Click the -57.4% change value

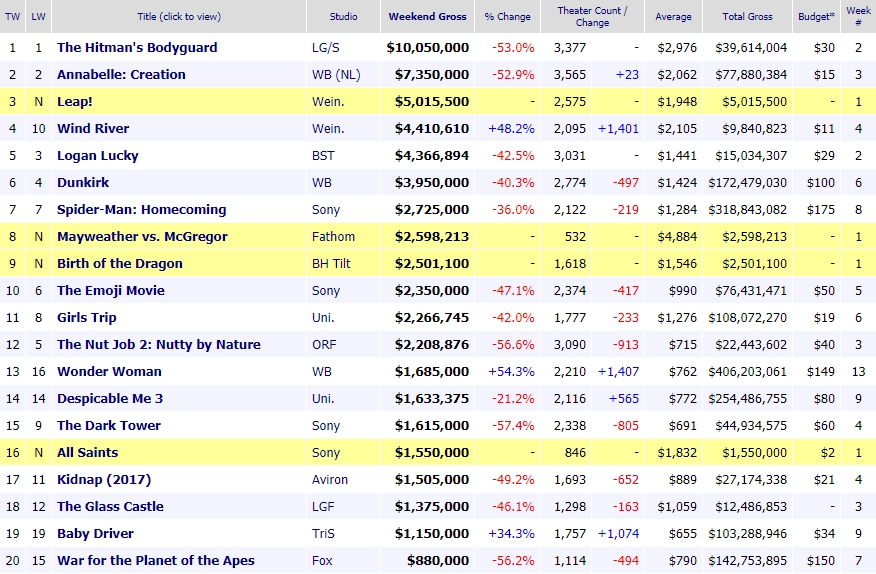point(513,425)
